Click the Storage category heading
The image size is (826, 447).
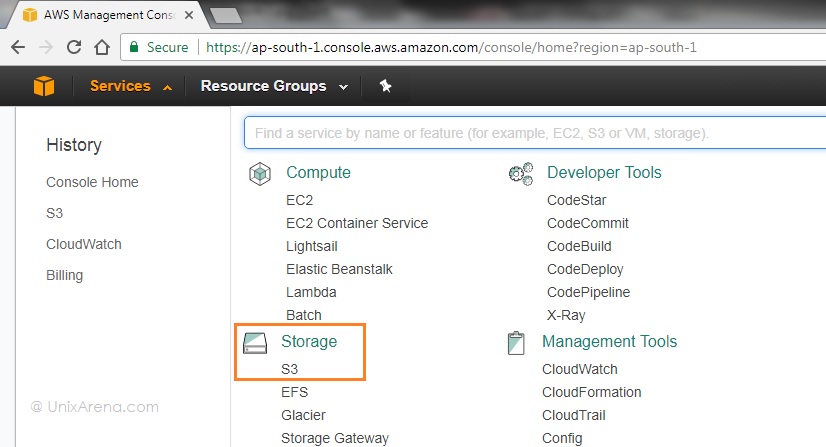(309, 341)
